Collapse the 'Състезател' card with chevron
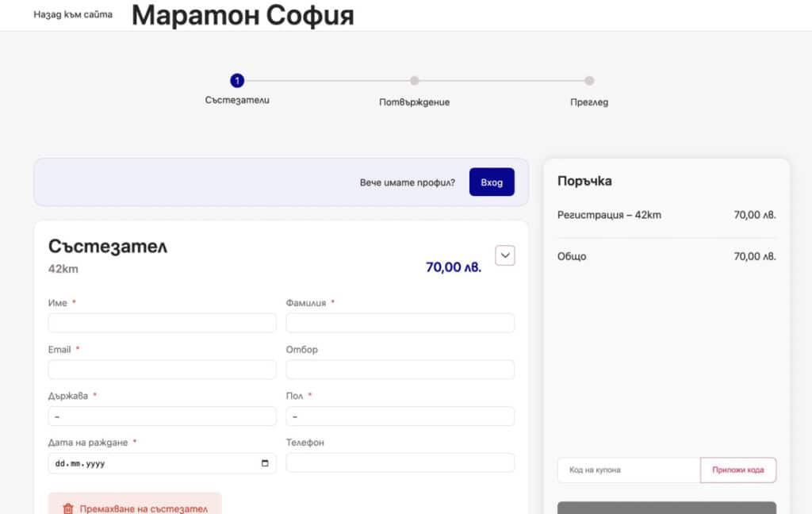Viewport: 812px width, 514px height. (505, 255)
